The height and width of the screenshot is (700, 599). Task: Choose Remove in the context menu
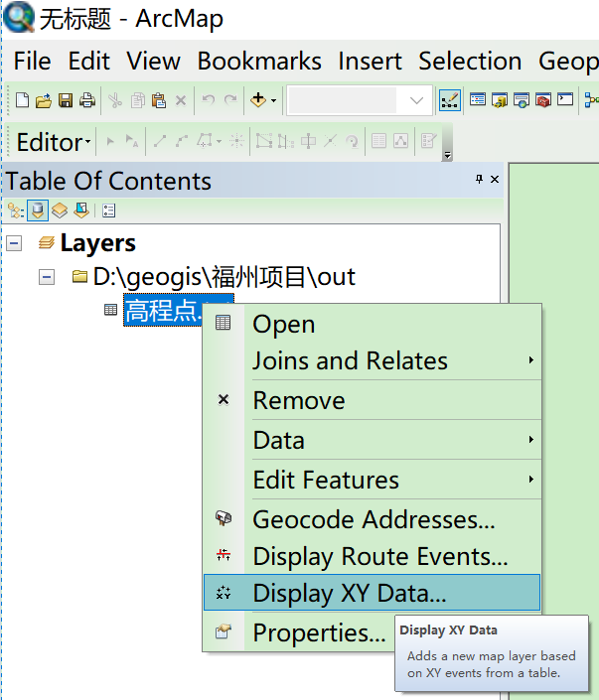click(373, 400)
